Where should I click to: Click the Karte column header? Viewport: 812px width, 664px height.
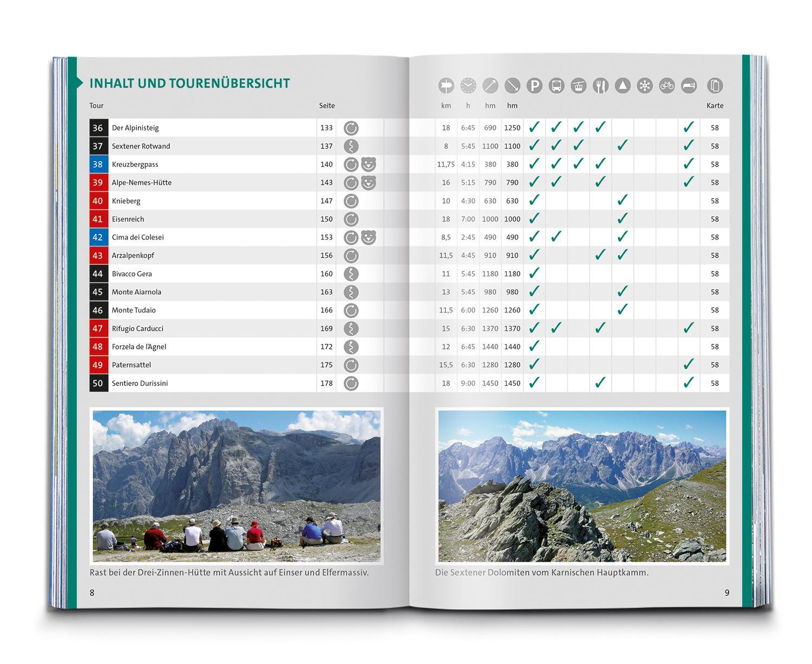click(715, 106)
